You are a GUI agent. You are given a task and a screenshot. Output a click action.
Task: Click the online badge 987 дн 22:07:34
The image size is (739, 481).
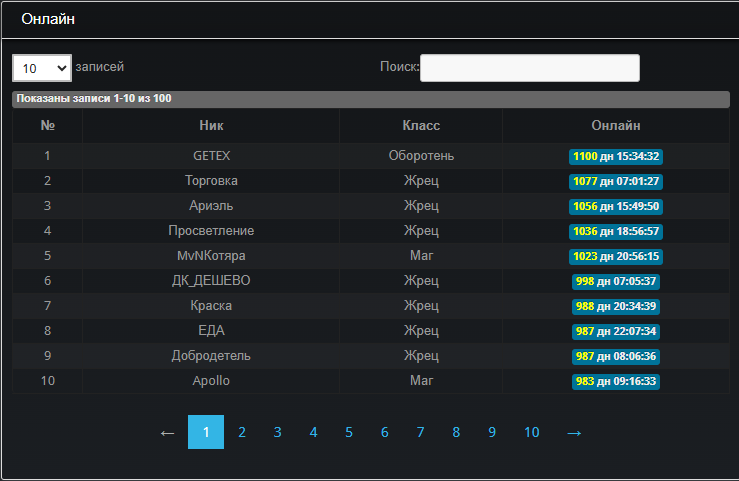coord(616,331)
